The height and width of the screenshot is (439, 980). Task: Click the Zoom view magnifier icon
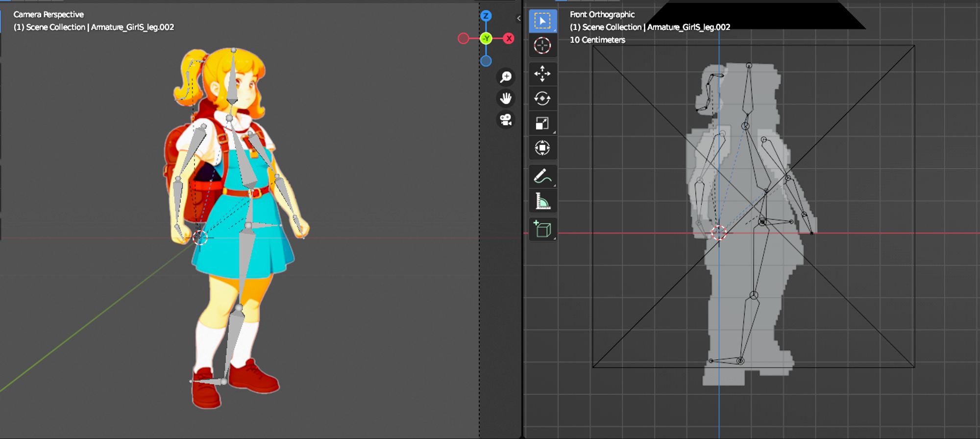[x=506, y=77]
